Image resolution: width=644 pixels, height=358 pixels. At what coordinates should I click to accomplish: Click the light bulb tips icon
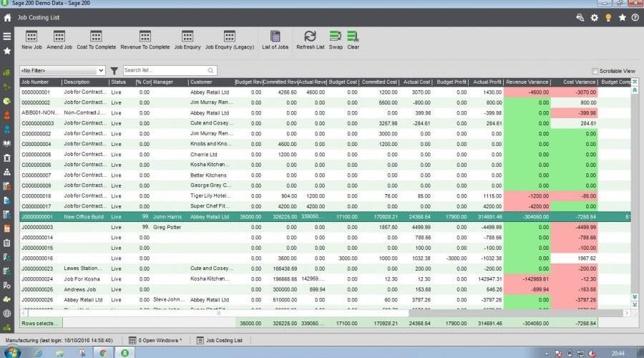tap(608, 18)
